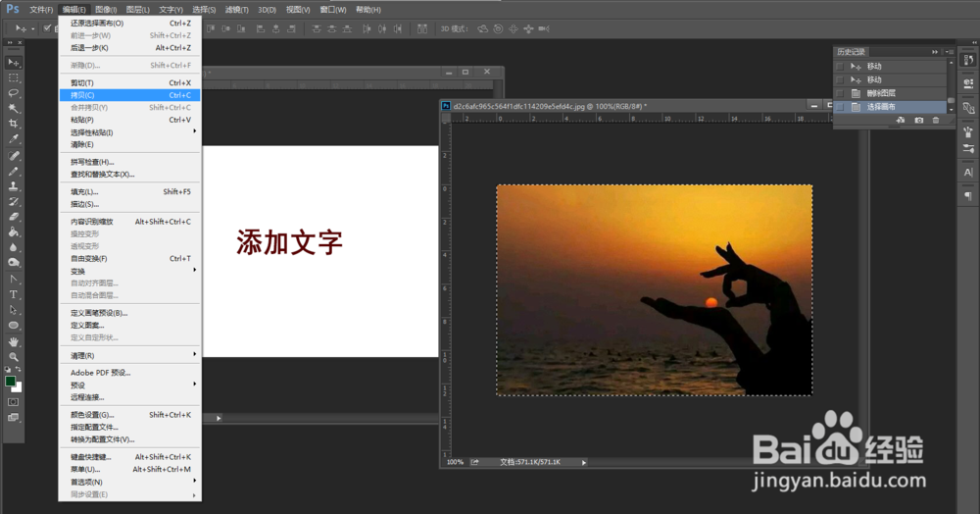This screenshot has width=980, height=514.
Task: Toggle Quick Mask mode icon
Action: (13, 402)
